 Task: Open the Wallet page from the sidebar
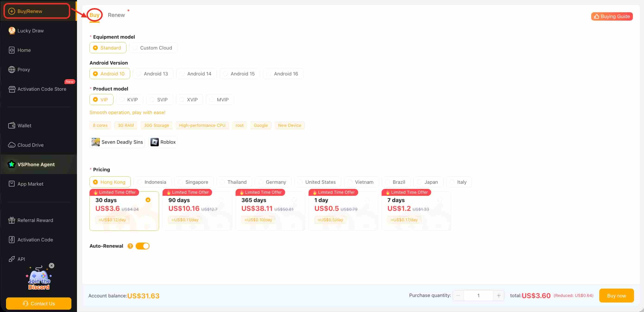24,125
